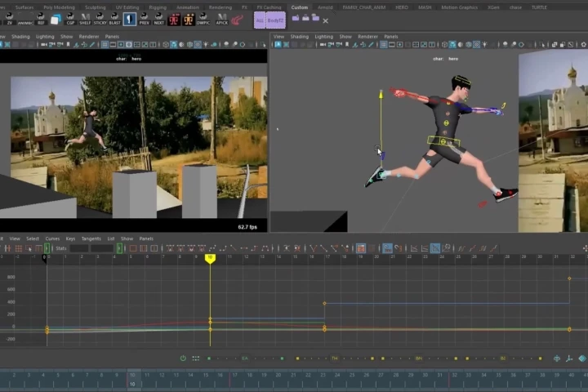Select the key at value 400 on the blue curve

[324, 303]
